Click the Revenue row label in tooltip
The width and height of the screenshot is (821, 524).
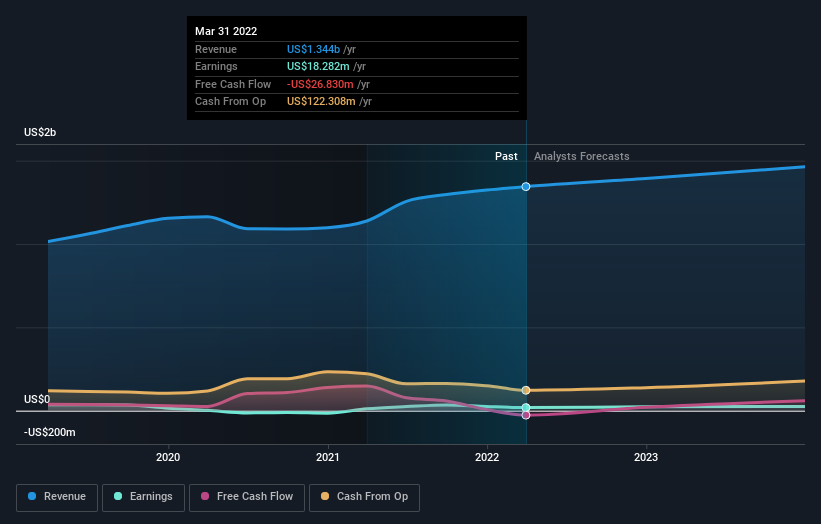(x=216, y=49)
